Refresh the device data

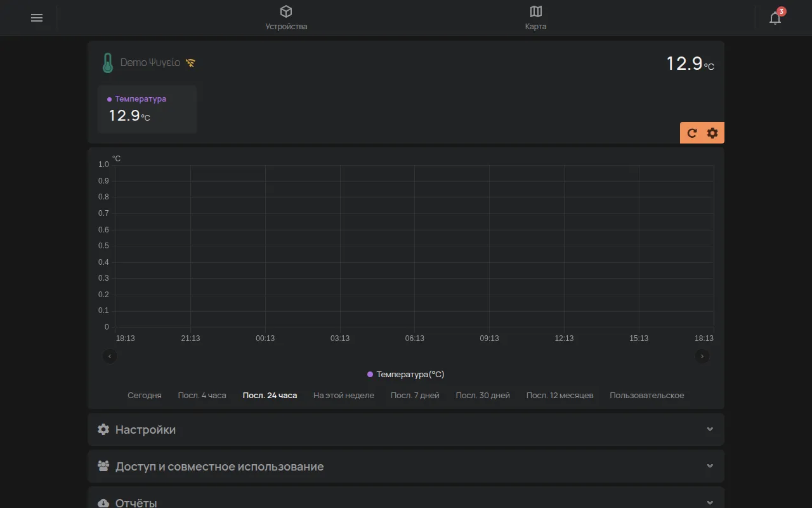point(692,133)
